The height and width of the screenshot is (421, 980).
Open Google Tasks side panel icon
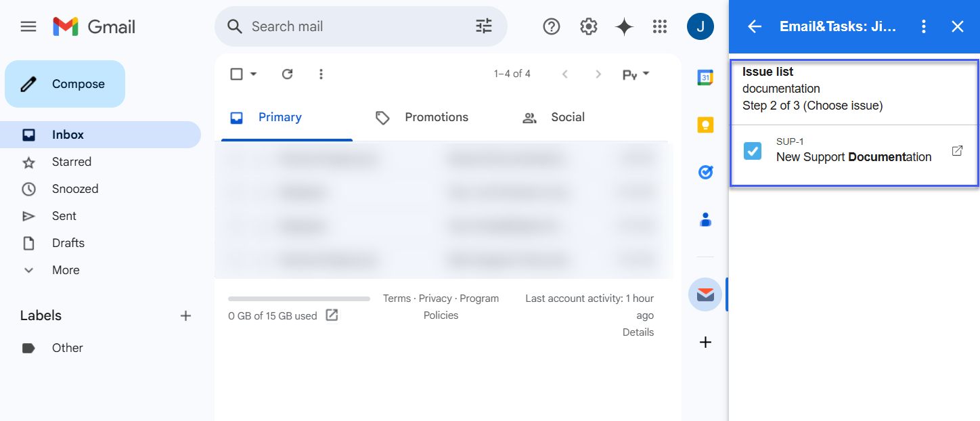click(x=705, y=173)
